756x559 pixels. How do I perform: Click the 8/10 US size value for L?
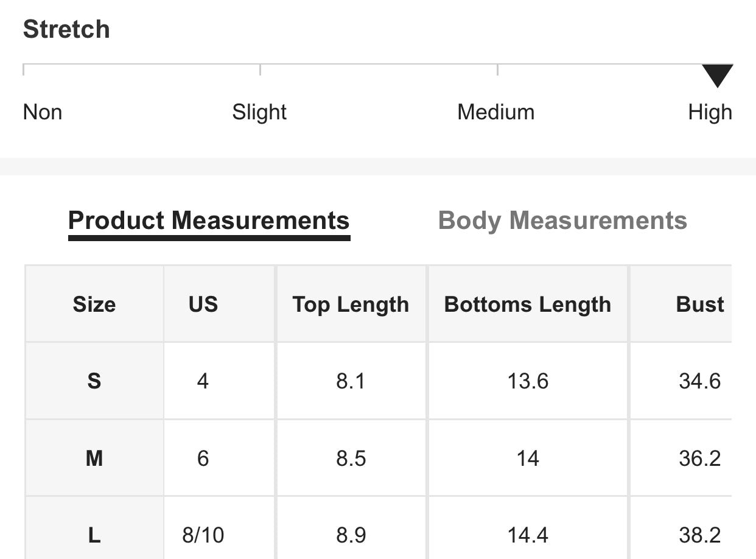[x=201, y=535]
